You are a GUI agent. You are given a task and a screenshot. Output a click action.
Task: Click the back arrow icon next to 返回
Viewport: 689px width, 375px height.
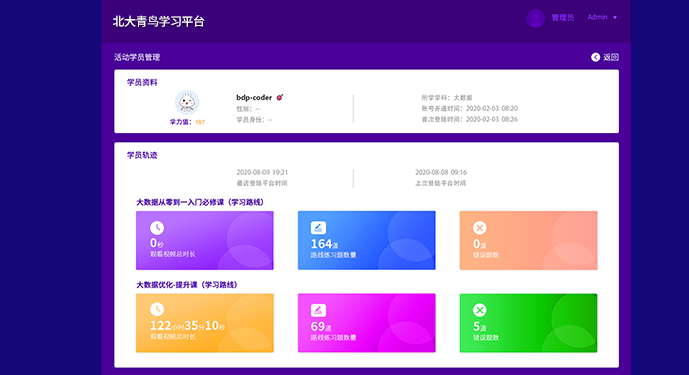coord(595,57)
